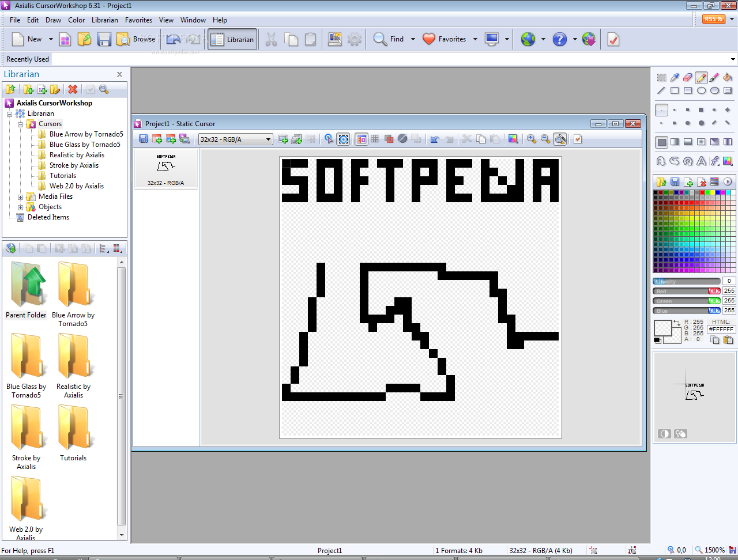Select the paint brush tool
Viewport: 738px width, 560px height.
pos(714,77)
